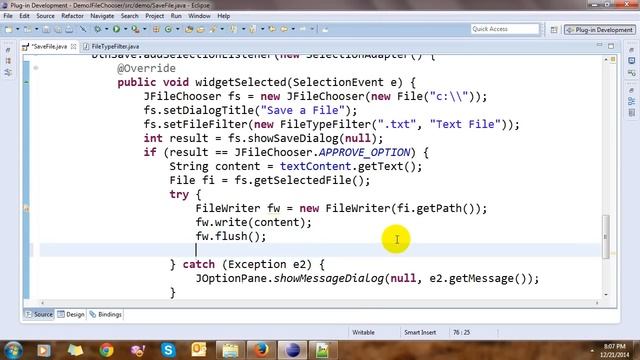
Task: Open Google Chrome from the taskbar
Action: (x=107, y=350)
